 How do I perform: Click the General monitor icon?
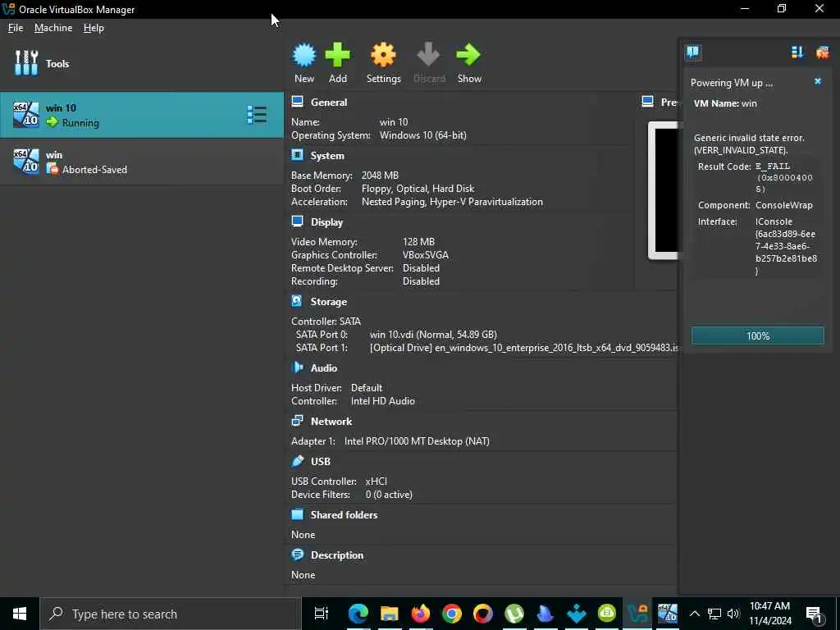click(x=297, y=102)
